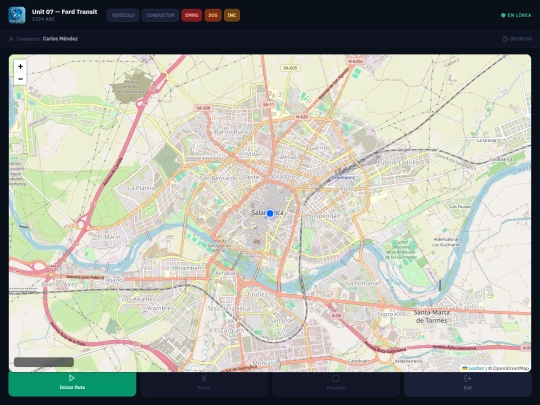Image resolution: width=540 pixels, height=405 pixels.
Task: Click the 00:00:00 timer value
Action: (x=520, y=39)
